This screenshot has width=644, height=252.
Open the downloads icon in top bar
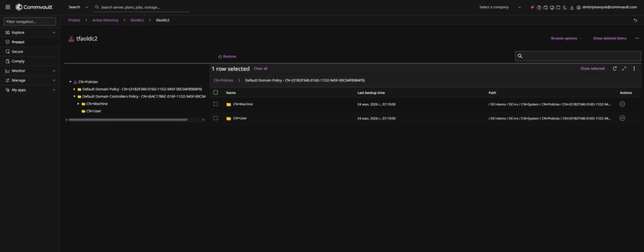(571, 7)
